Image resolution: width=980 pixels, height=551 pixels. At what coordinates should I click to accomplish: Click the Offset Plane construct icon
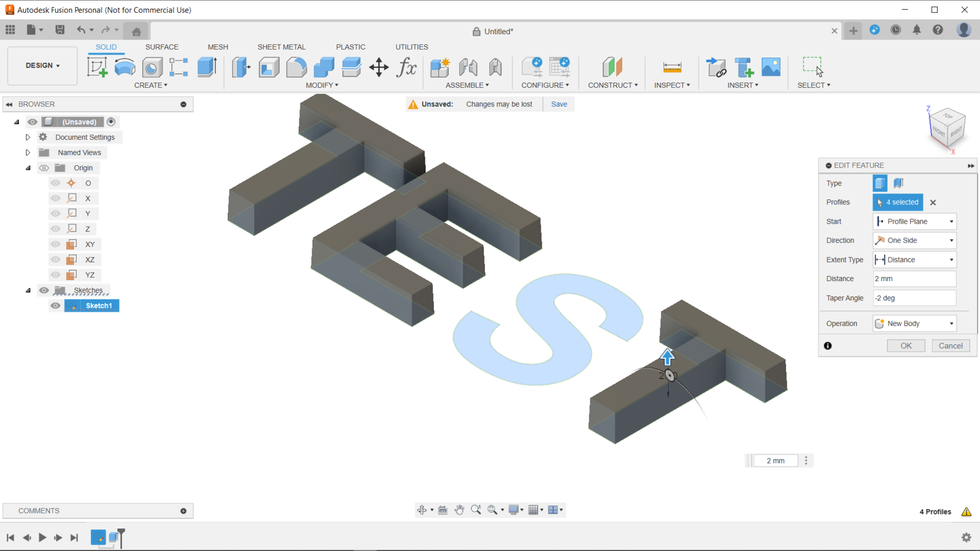(612, 67)
